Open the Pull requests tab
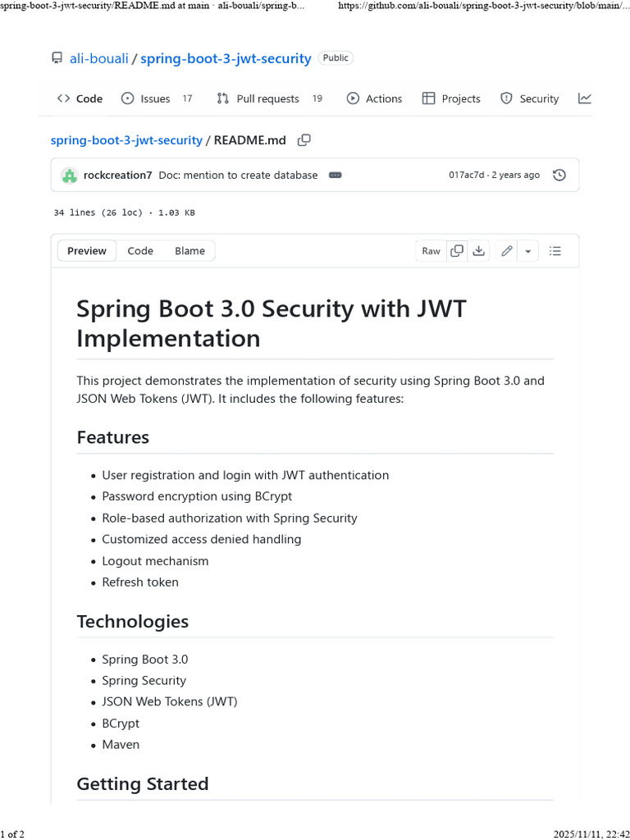This screenshot has width=630, height=840. [x=267, y=98]
